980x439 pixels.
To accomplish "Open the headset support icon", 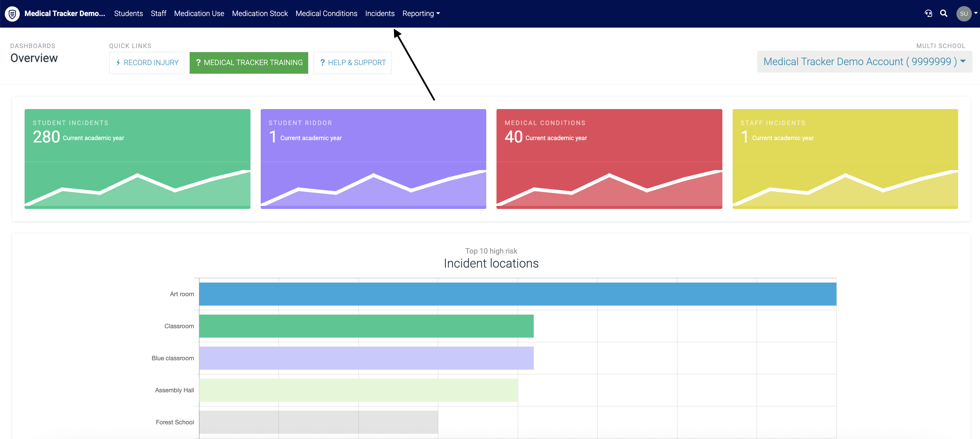I will [928, 14].
